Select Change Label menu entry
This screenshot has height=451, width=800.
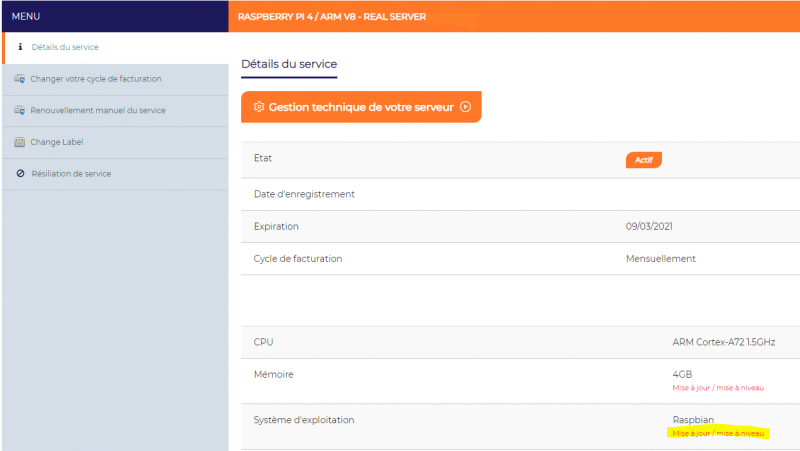pos(115,142)
